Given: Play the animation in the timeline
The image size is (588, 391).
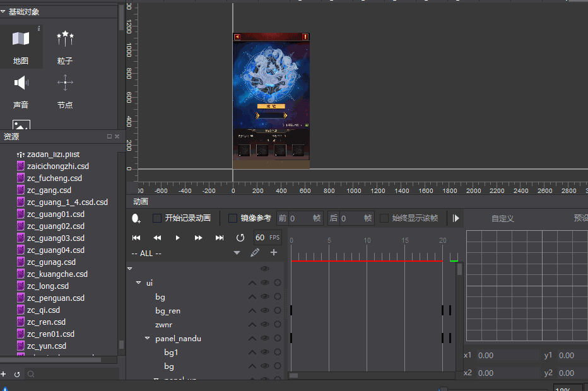Looking at the screenshot, I should coord(178,238).
